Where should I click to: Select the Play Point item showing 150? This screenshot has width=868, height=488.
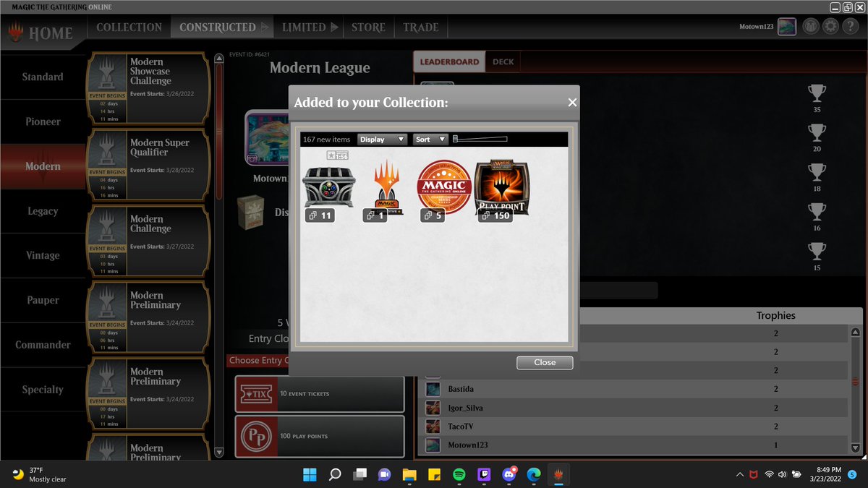(x=502, y=188)
